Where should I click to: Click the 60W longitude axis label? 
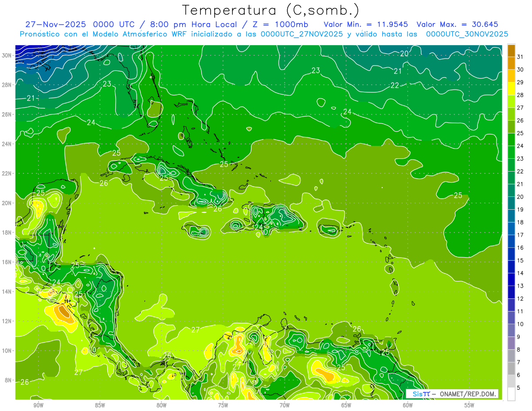[408, 405]
